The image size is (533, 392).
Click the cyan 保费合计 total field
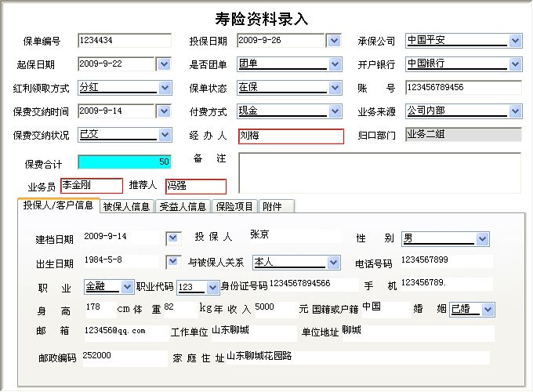pos(124,162)
